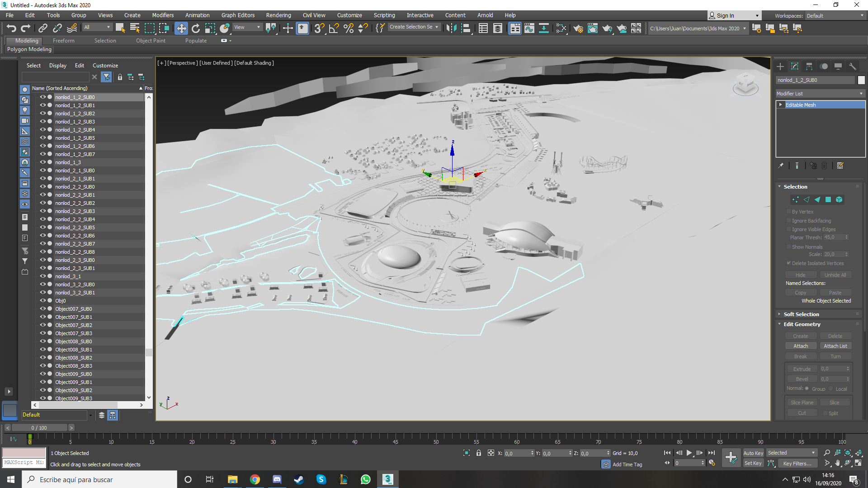Toggle Angle Snap

pos(334,28)
